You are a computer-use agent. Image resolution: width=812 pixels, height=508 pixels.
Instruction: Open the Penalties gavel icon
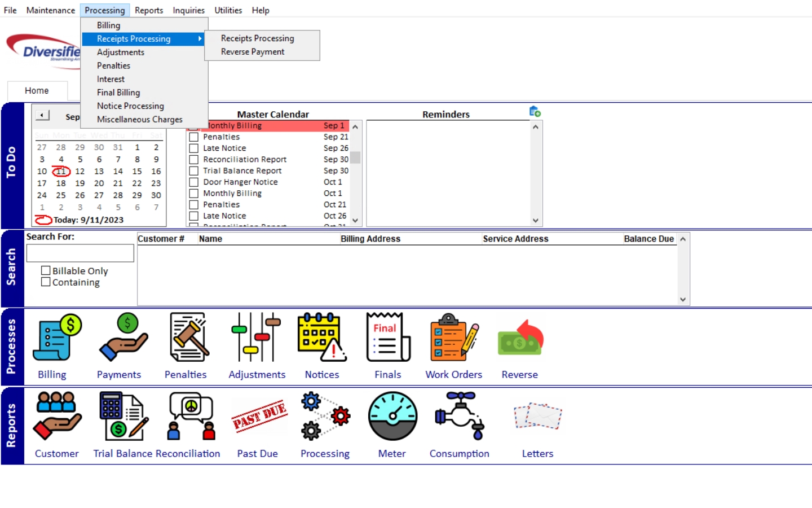tap(188, 338)
